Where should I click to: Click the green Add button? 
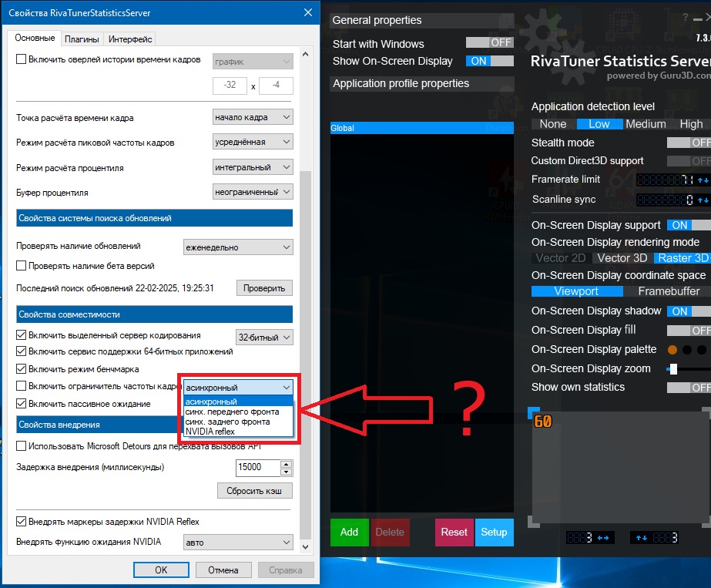pos(349,533)
